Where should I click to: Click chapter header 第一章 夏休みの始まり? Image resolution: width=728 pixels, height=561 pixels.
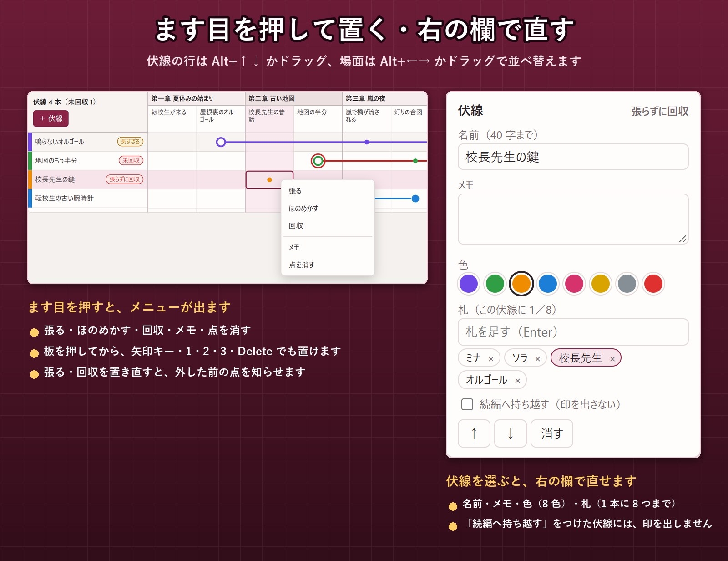point(197,98)
